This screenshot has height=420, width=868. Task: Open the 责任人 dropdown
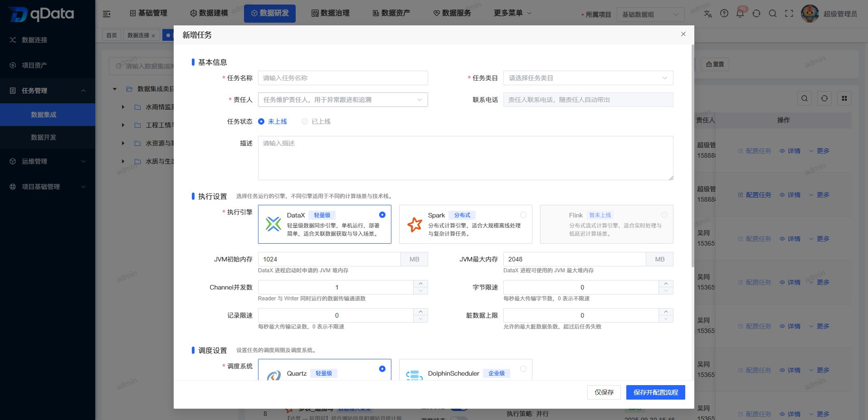coord(343,100)
